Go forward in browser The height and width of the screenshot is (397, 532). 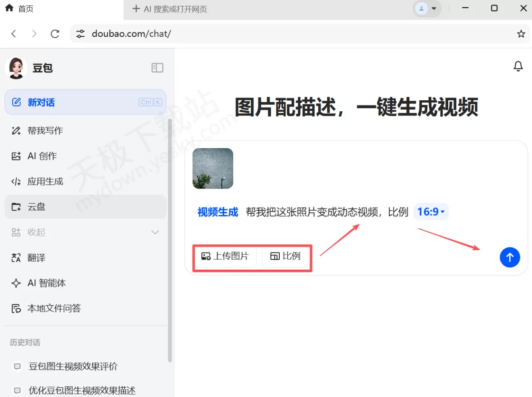coord(35,34)
